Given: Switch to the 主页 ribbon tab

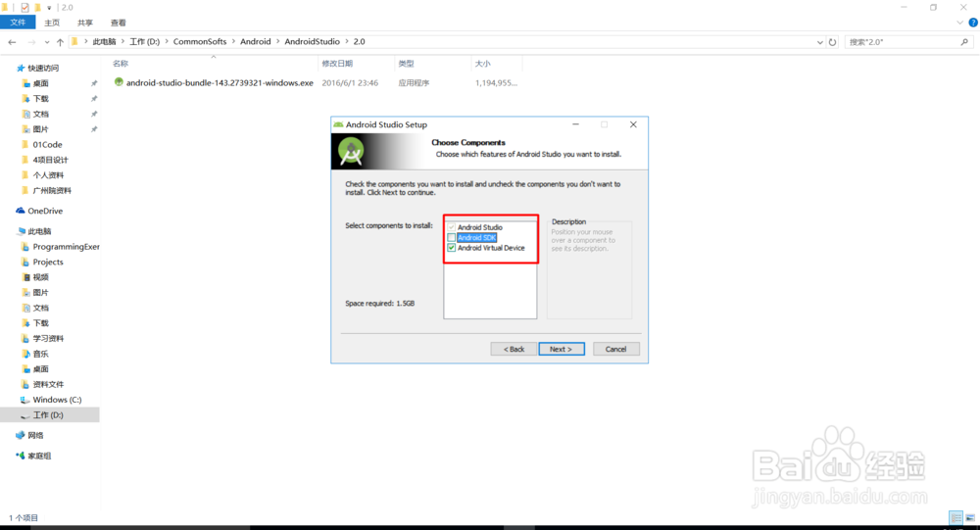Looking at the screenshot, I should click(52, 23).
